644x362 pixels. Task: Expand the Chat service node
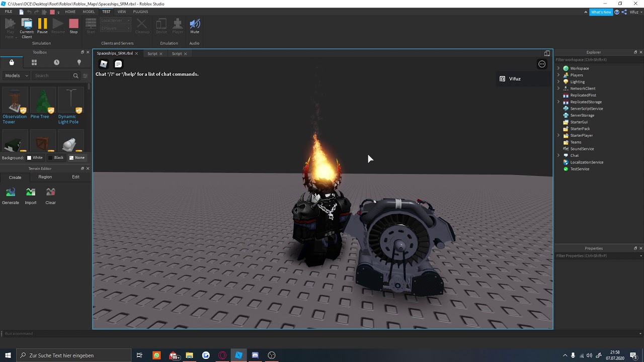point(558,155)
